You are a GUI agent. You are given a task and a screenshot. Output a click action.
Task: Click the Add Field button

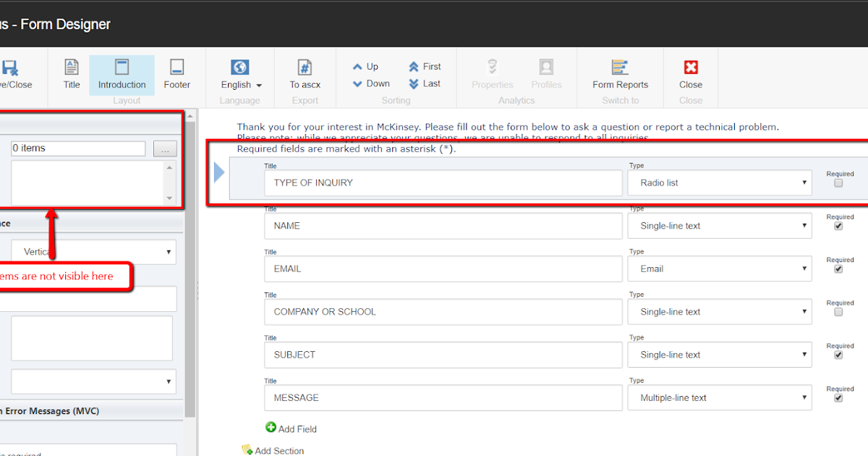291,428
